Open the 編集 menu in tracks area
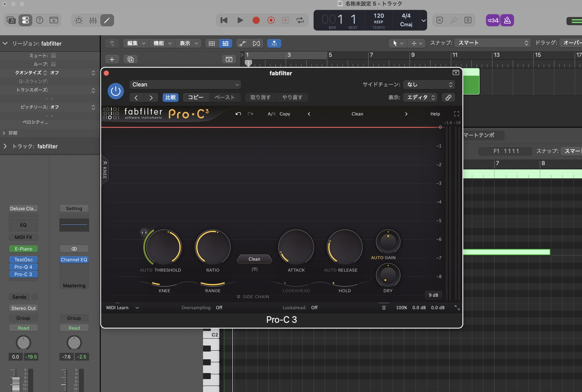 pos(135,43)
